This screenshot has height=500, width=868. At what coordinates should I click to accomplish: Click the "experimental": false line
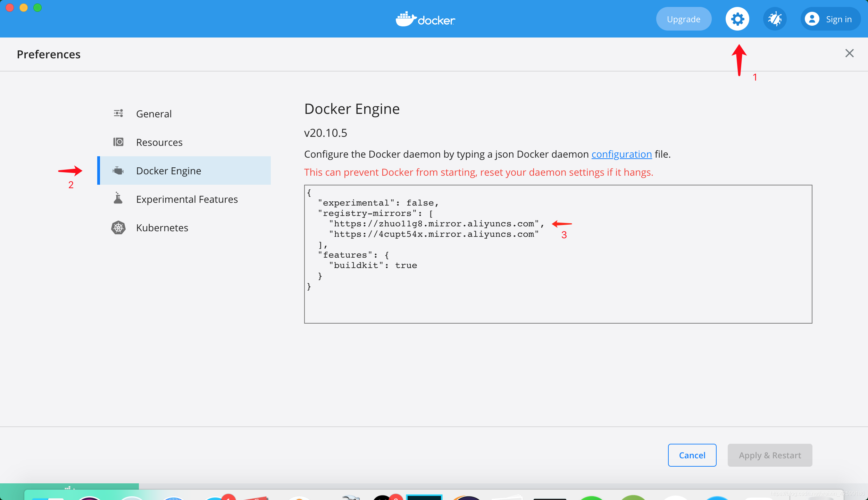[378, 203]
